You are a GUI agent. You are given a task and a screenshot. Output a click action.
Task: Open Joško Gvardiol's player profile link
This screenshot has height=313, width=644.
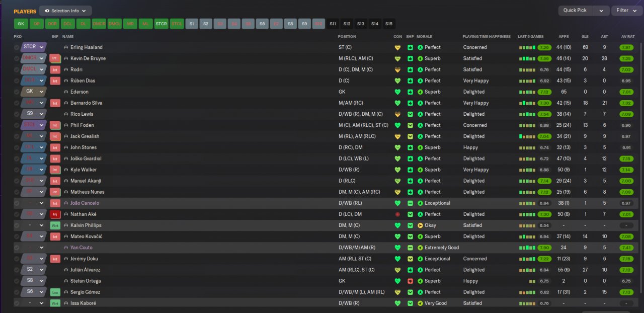86,159
